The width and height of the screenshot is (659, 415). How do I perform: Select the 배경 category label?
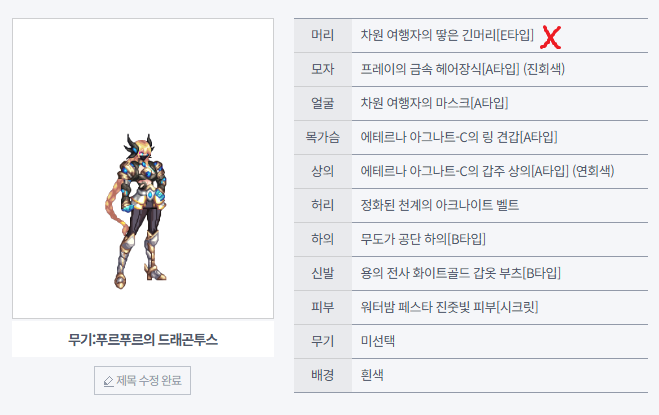(x=322, y=376)
